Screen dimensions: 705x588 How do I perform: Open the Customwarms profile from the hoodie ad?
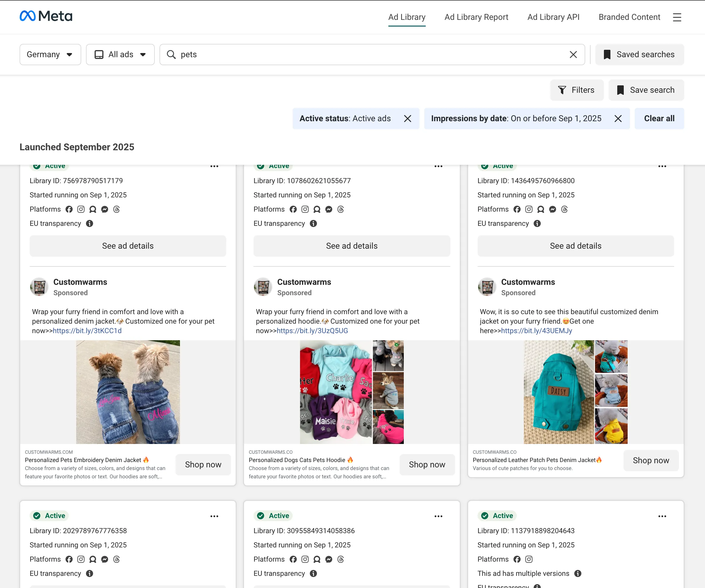tap(304, 282)
